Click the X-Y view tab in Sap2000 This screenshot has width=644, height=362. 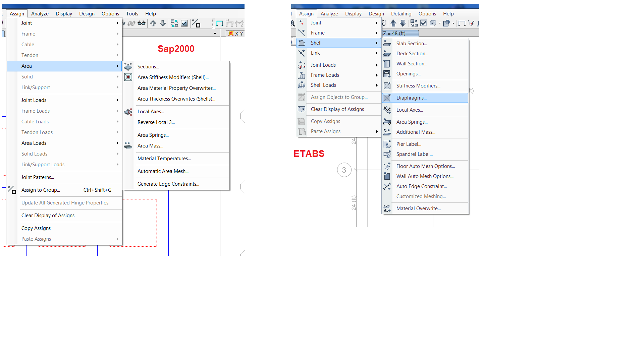coord(236,34)
